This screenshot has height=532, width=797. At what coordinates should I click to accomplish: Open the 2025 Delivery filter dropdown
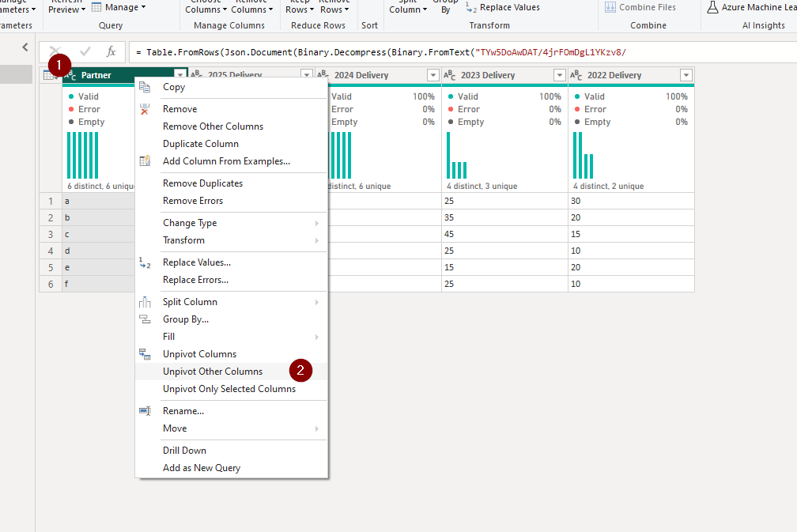(x=307, y=75)
